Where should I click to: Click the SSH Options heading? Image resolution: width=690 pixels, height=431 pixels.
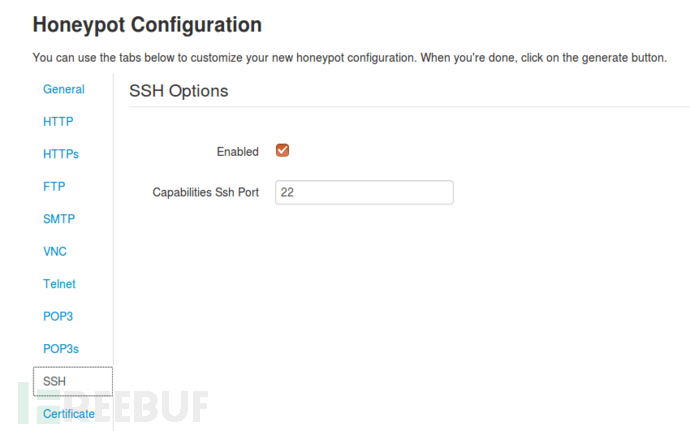178,91
